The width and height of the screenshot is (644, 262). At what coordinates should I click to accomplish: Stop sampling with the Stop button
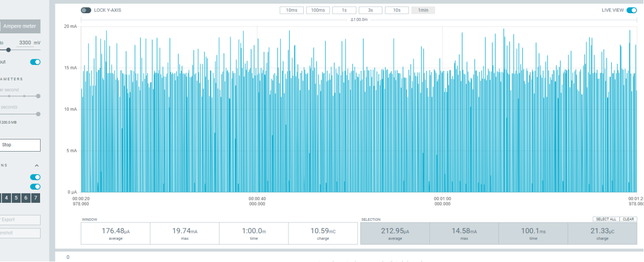coord(20,145)
